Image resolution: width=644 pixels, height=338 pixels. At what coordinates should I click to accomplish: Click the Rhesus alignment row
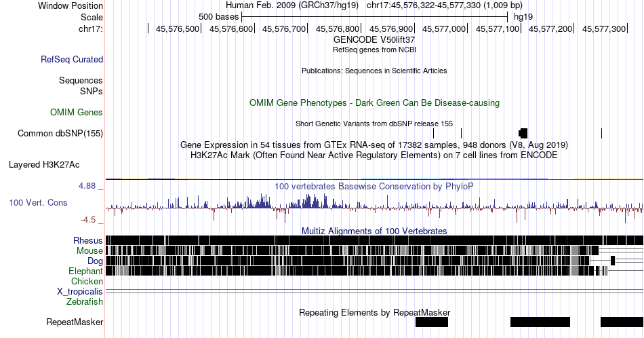374,240
